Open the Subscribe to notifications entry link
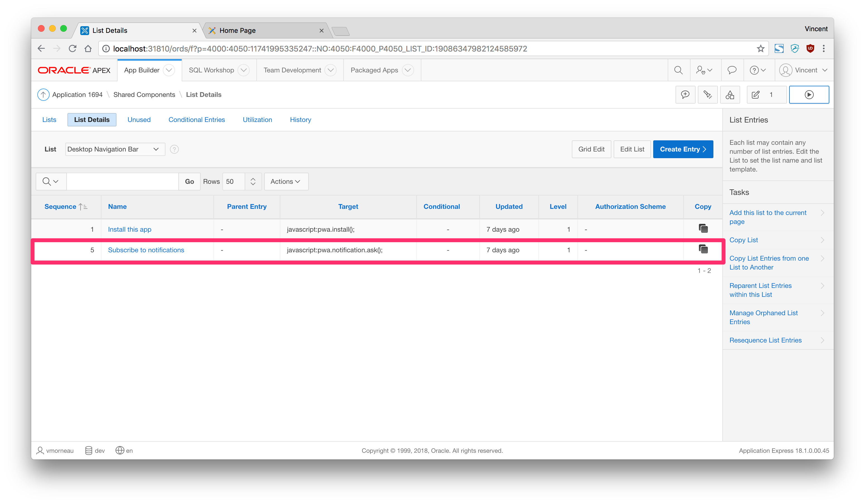Viewport: 865px width, 504px height. coord(146,250)
